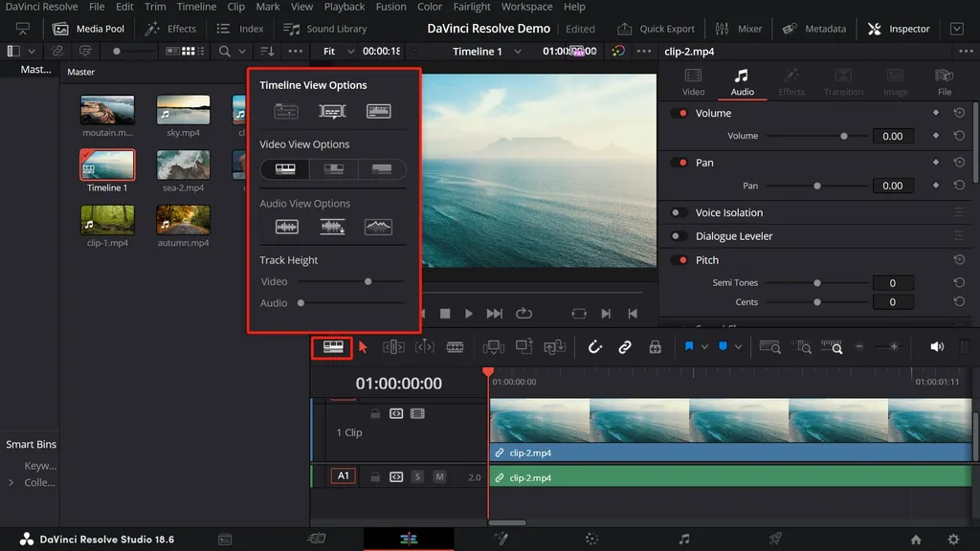This screenshot has width=980, height=551.
Task: Toggle the Inspector panel button
Action: click(899, 29)
